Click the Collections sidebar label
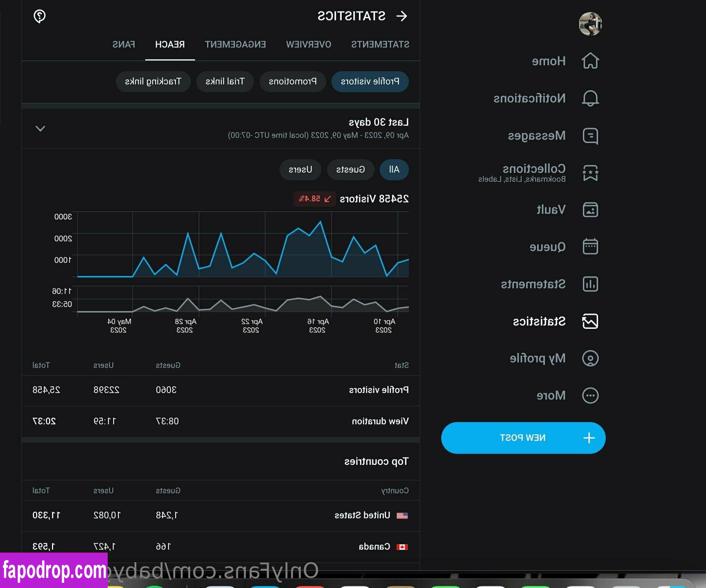This screenshot has height=588, width=706. 534,168
